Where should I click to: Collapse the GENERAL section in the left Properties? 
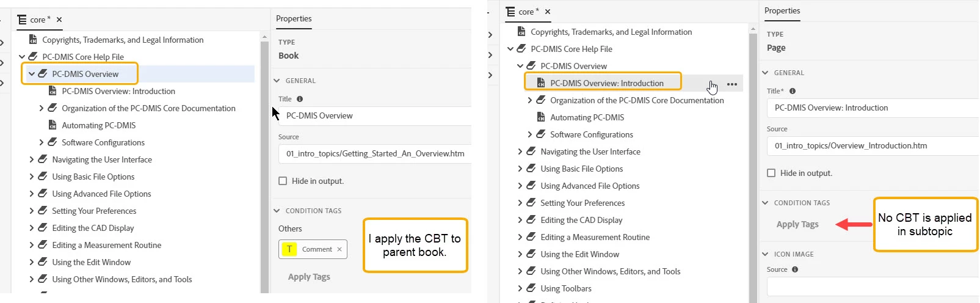[277, 81]
